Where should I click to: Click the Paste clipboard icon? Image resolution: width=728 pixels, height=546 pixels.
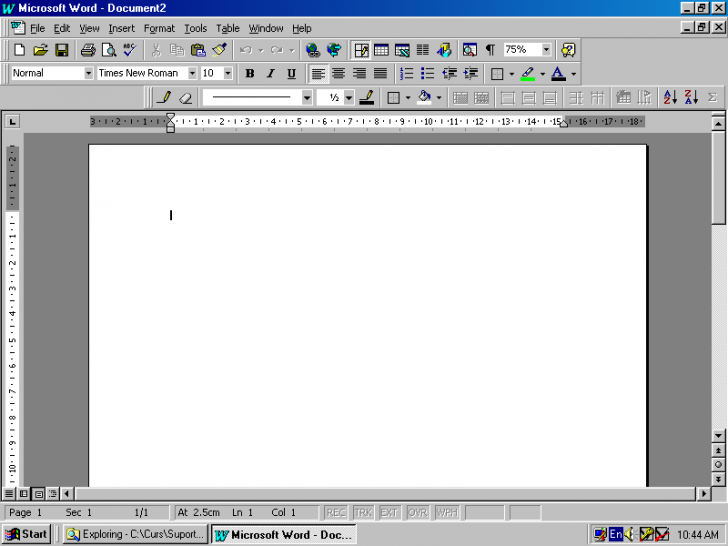pos(198,50)
